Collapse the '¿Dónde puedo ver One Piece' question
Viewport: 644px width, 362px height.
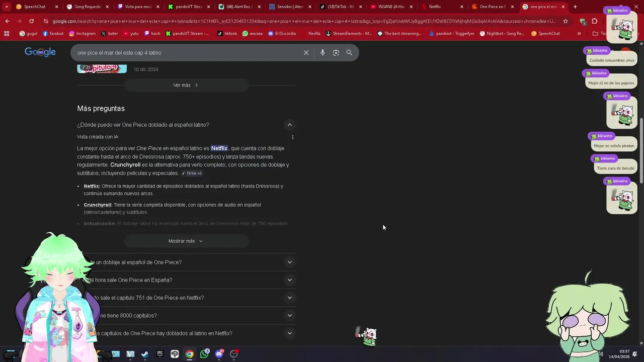(289, 125)
